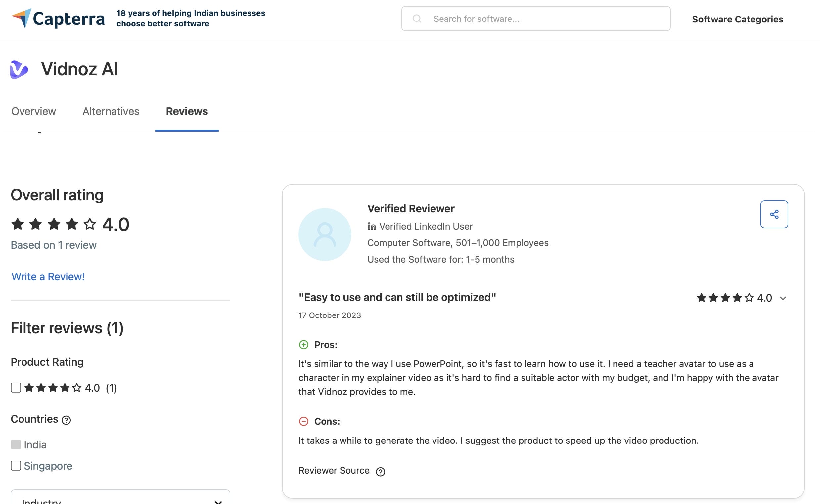Click the Vidnoz AI product logo
This screenshot has height=504, width=820.
[19, 69]
